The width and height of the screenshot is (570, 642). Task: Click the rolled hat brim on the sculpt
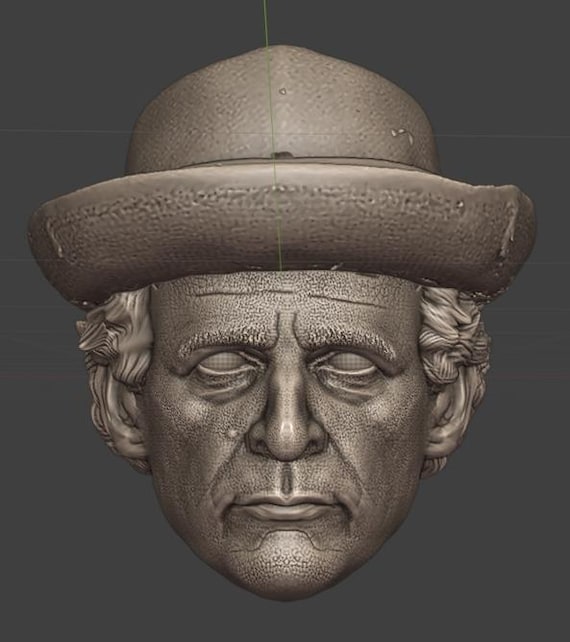click(283, 233)
